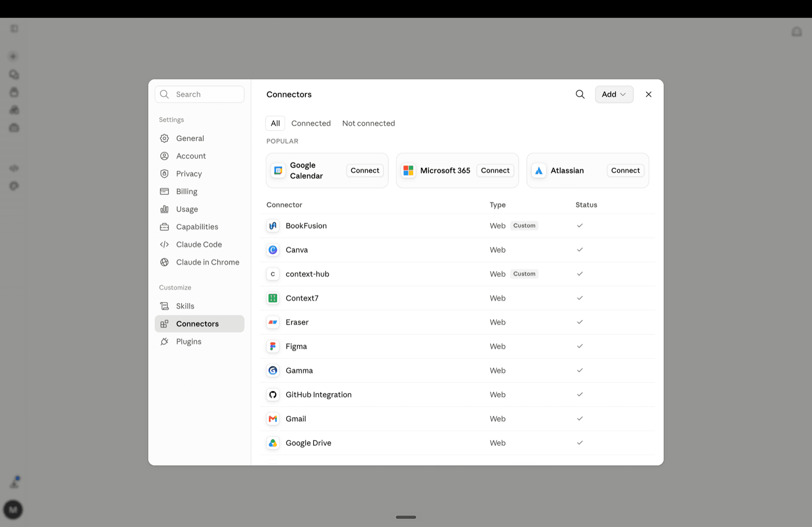Click the Figma connector icon

(273, 346)
